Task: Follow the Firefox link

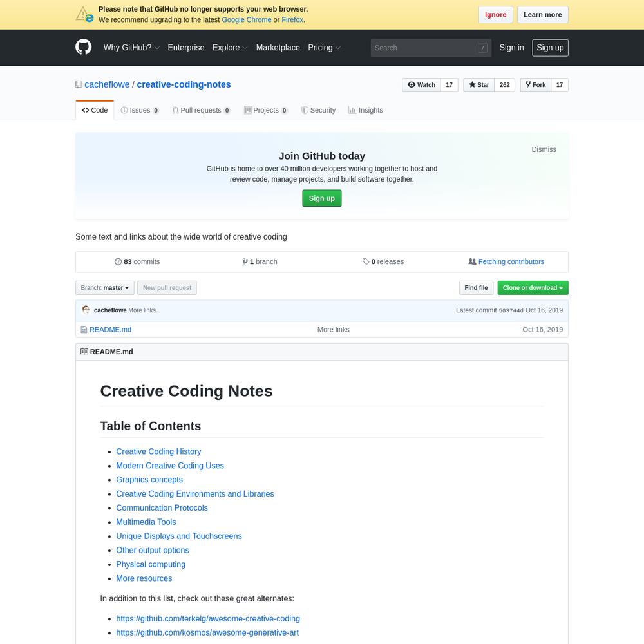Action: click(x=292, y=20)
